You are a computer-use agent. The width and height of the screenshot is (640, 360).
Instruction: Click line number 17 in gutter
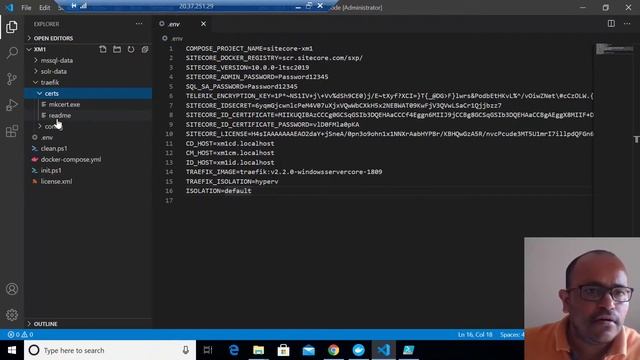tap(169, 200)
